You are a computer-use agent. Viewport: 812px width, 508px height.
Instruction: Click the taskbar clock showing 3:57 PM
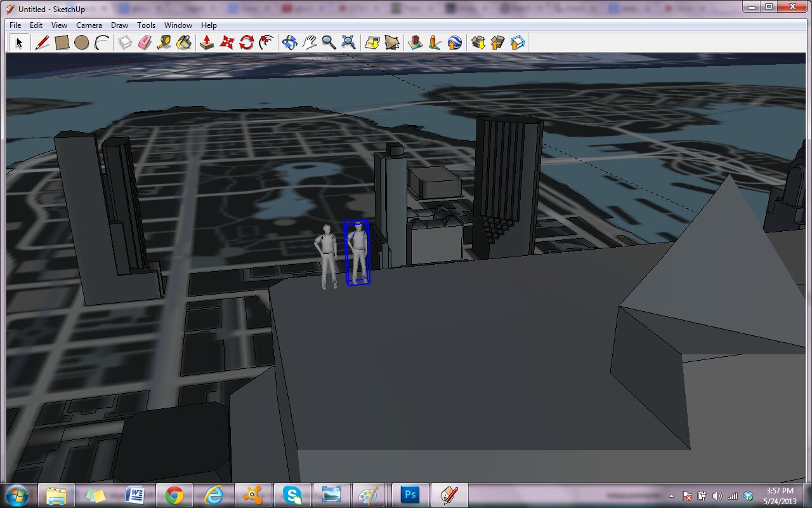780,495
